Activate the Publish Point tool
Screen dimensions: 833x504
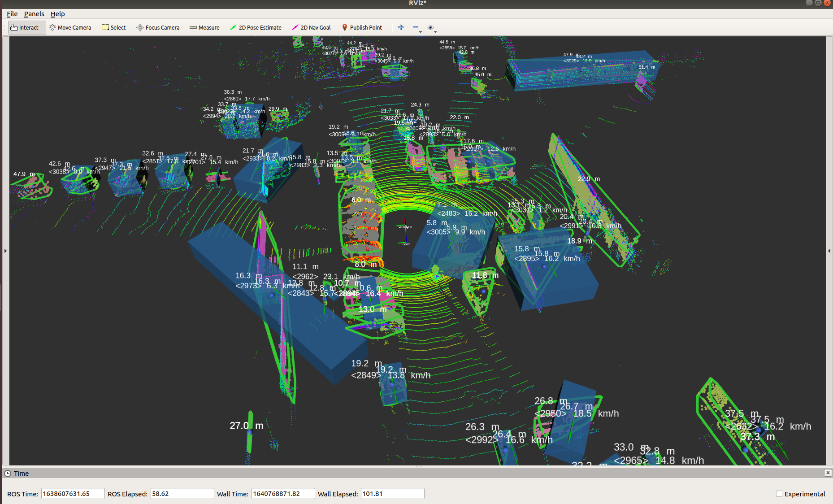[362, 27]
